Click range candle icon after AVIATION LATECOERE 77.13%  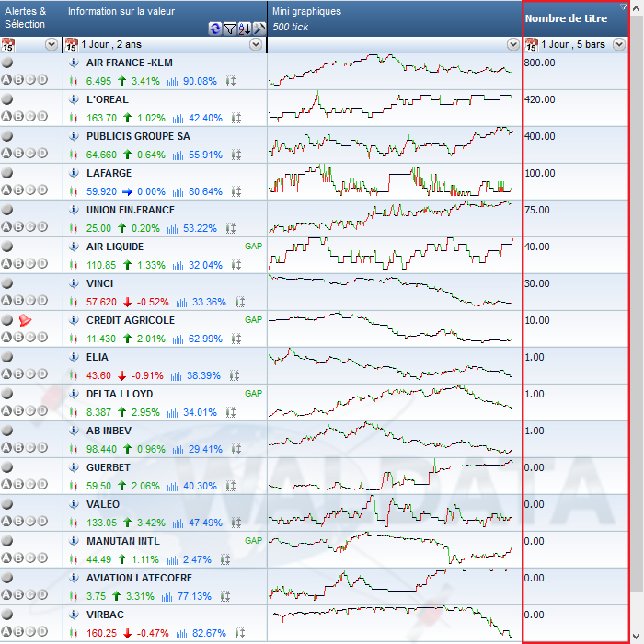pyautogui.click(x=225, y=596)
